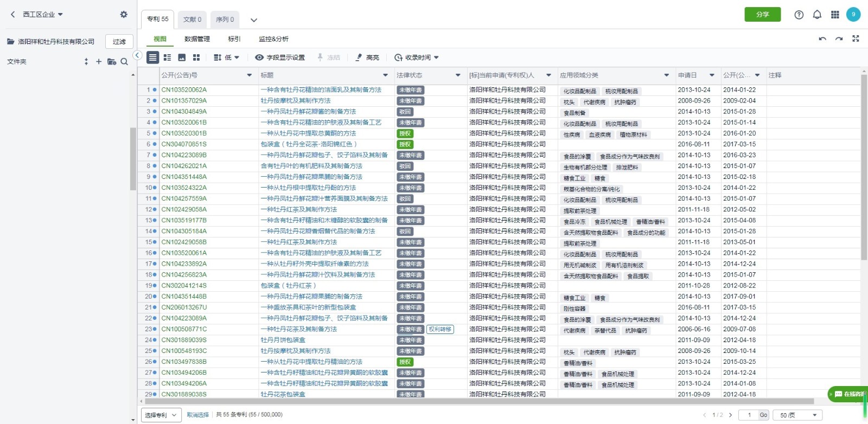The width and height of the screenshot is (868, 424).
Task: Click the 权利转移 tag in row 23
Action: pos(440,329)
